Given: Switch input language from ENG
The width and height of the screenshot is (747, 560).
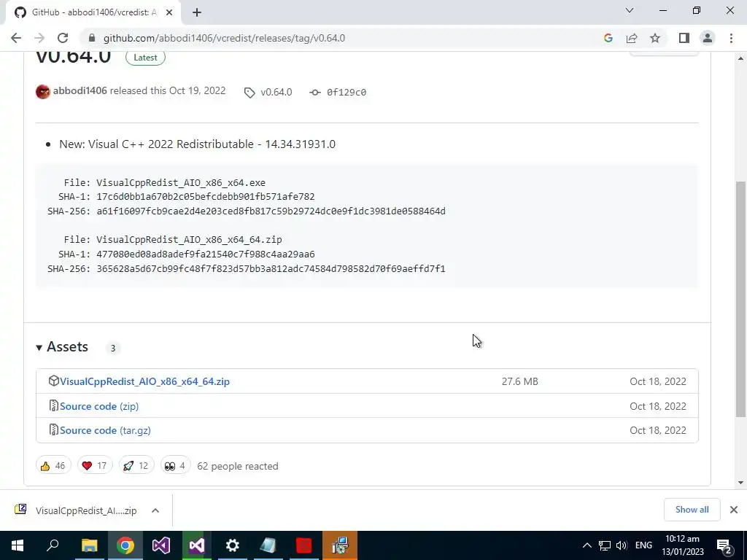Looking at the screenshot, I should 643,545.
